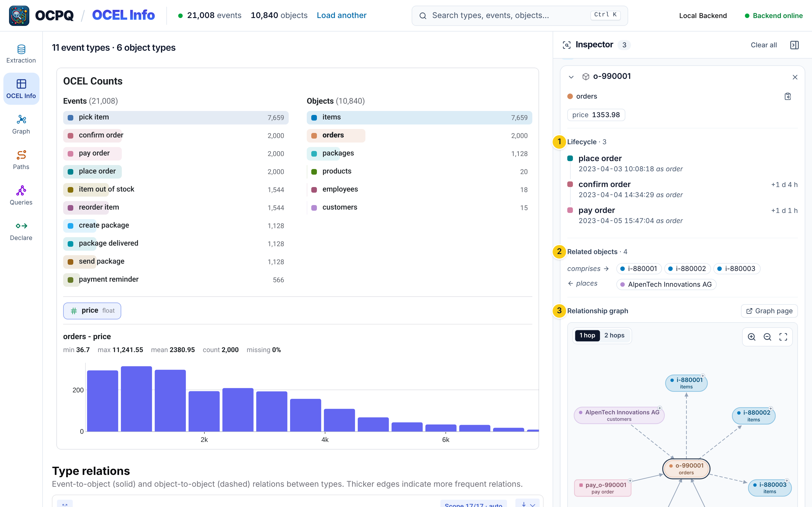The width and height of the screenshot is (812, 507).
Task: Switch relationship graph to 2 hops
Action: click(614, 335)
